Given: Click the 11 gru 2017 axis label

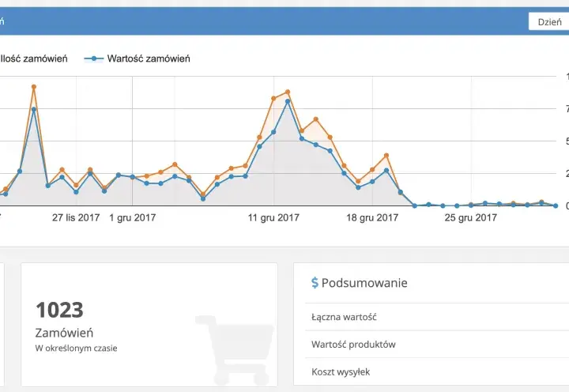Looking at the screenshot, I should coord(273,218).
